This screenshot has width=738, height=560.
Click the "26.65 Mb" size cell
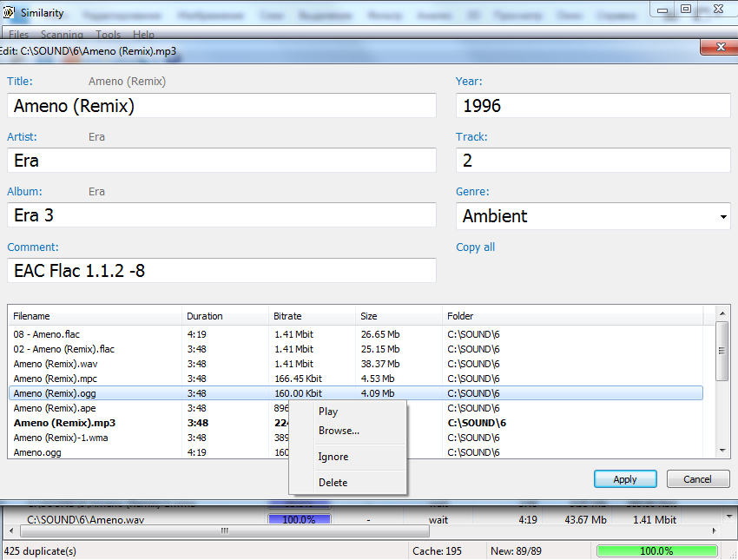[380, 334]
